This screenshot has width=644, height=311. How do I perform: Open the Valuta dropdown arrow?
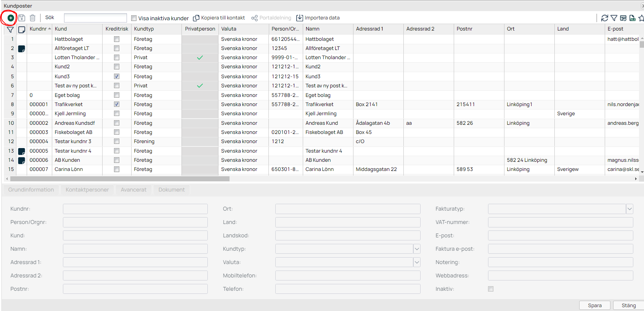click(417, 262)
